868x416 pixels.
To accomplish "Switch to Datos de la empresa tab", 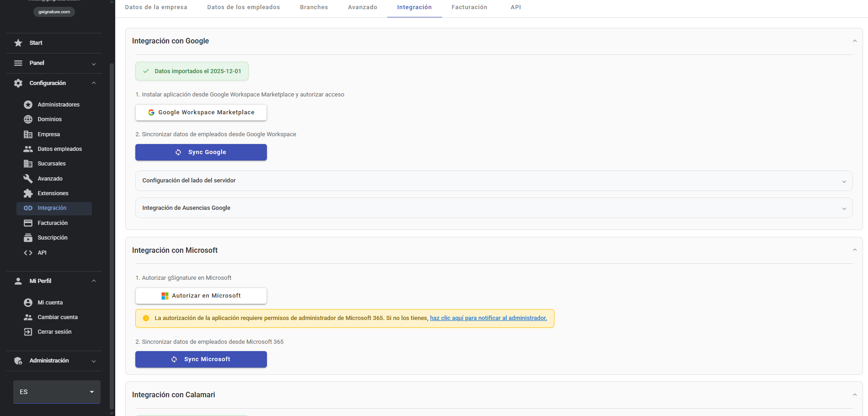I will (156, 7).
